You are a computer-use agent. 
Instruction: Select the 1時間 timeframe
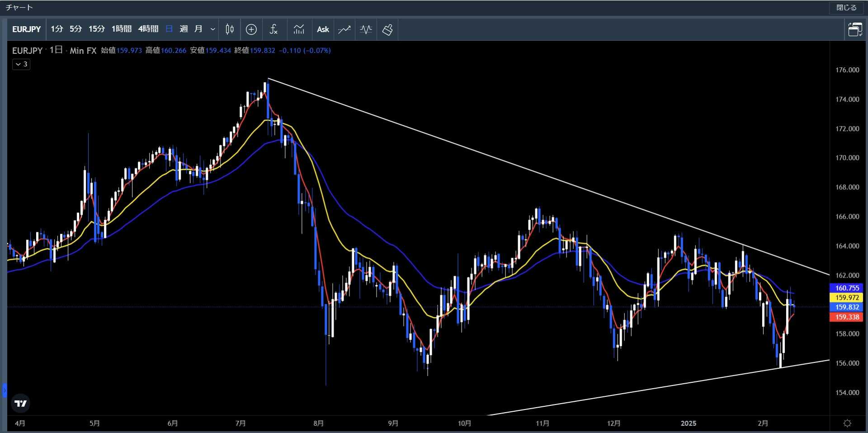tap(122, 29)
